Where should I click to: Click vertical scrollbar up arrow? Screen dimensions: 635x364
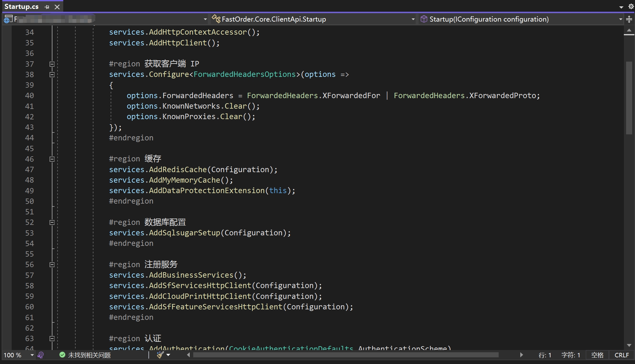[x=629, y=30]
